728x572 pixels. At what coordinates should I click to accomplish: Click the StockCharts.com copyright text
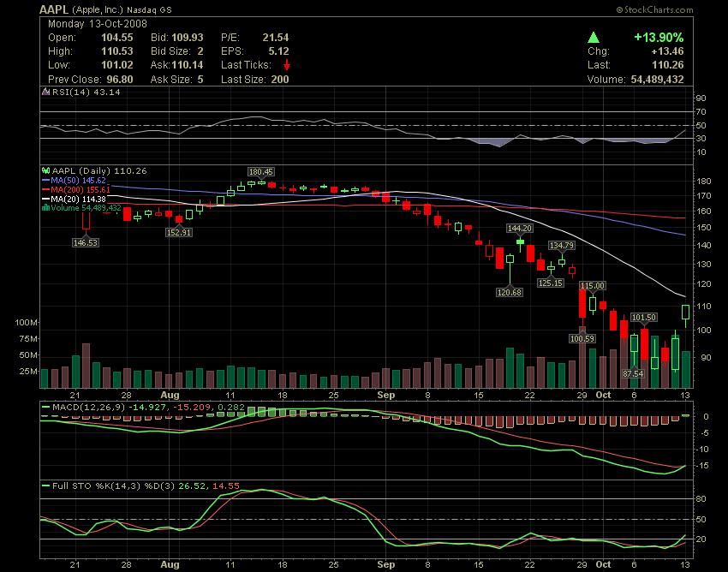(654, 9)
